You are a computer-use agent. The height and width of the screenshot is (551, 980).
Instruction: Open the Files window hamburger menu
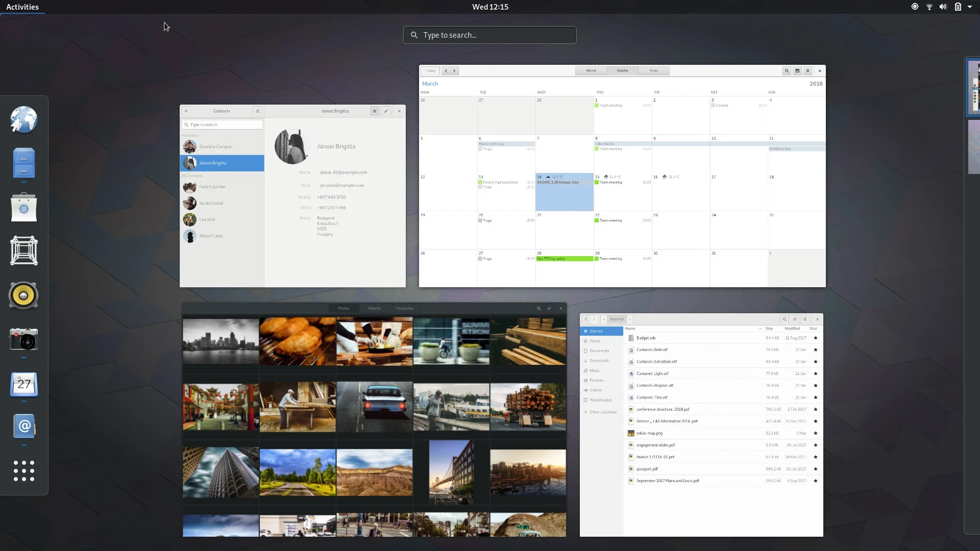tap(805, 319)
